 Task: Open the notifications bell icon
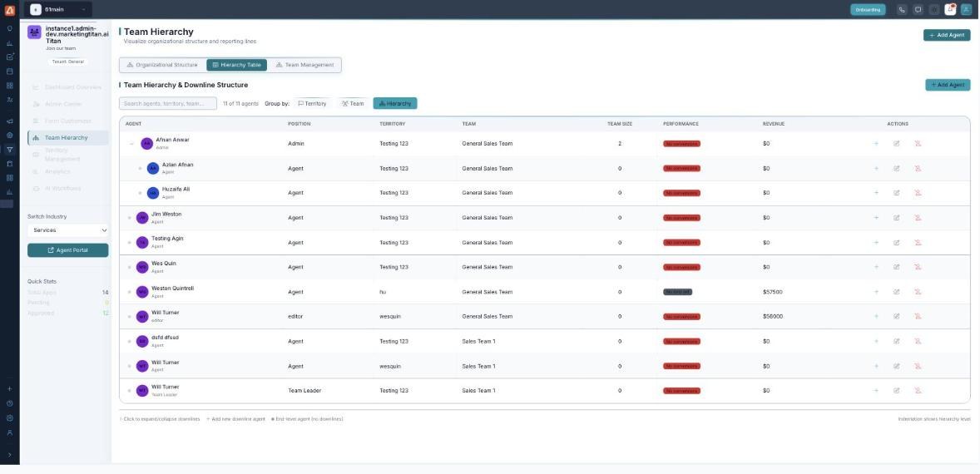point(950,9)
